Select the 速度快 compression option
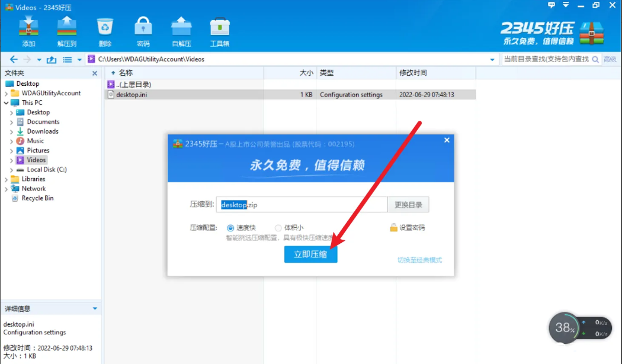The height and width of the screenshot is (364, 622). coord(230,228)
